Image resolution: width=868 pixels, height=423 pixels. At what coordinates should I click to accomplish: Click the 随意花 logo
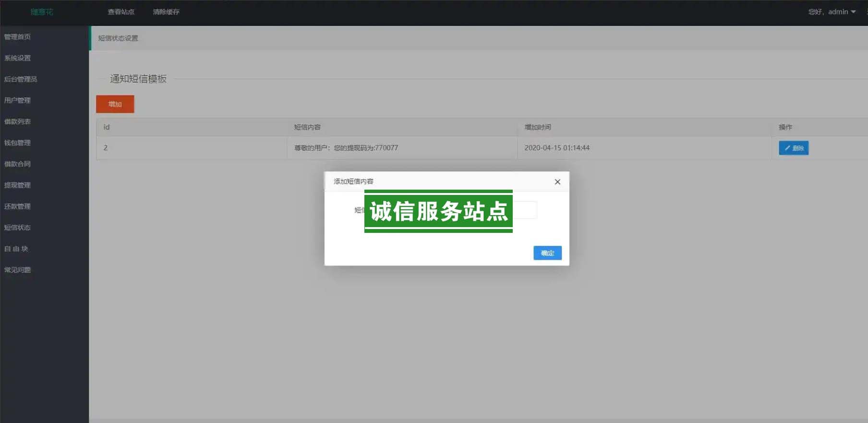(42, 12)
